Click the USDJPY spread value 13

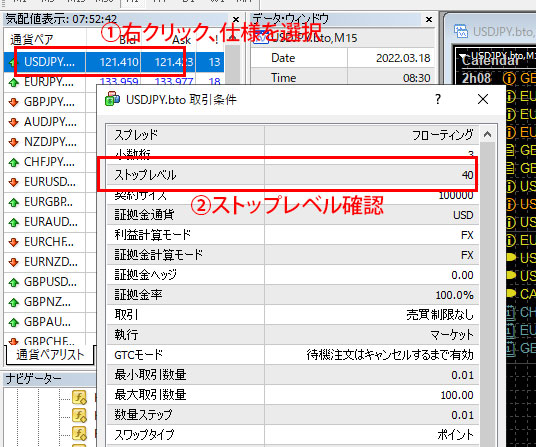coord(214,62)
